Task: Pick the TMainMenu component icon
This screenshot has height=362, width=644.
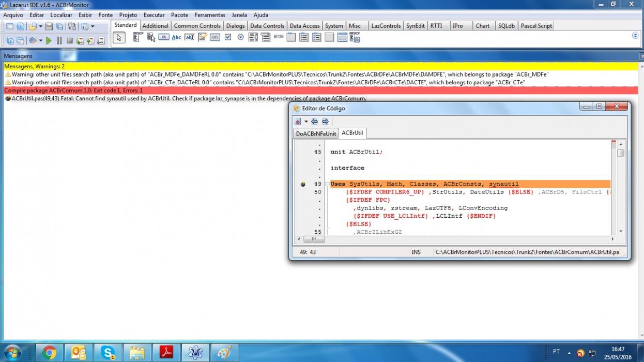Action: pos(137,37)
